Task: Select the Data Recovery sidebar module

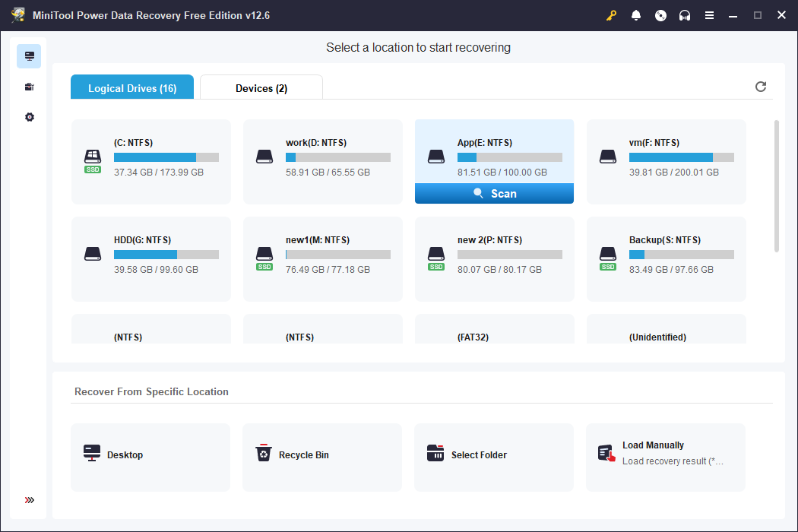Action: click(x=29, y=56)
